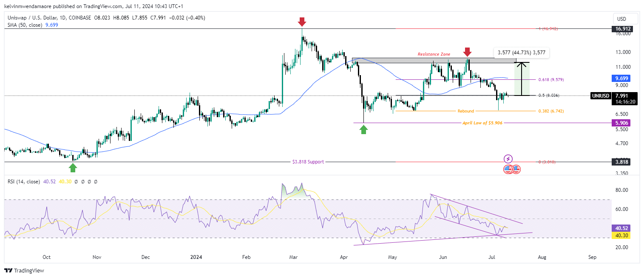Click the purple 40.52 RSI axis label
This screenshot has width=644, height=278.
(x=621, y=227)
